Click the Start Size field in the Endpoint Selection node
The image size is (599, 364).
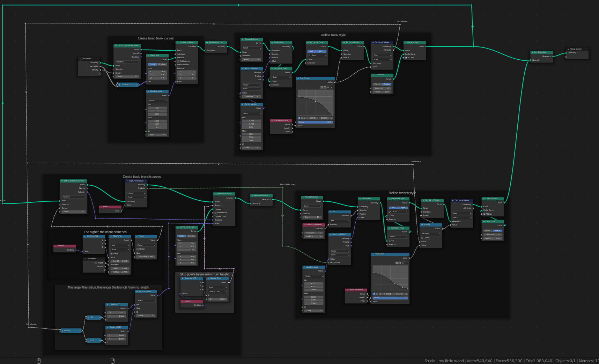pos(313,233)
